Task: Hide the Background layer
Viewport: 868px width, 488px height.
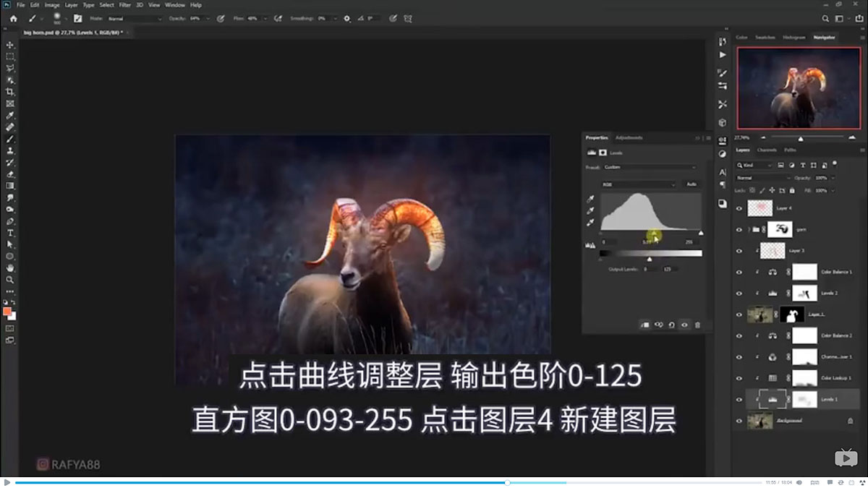Action: 739,421
